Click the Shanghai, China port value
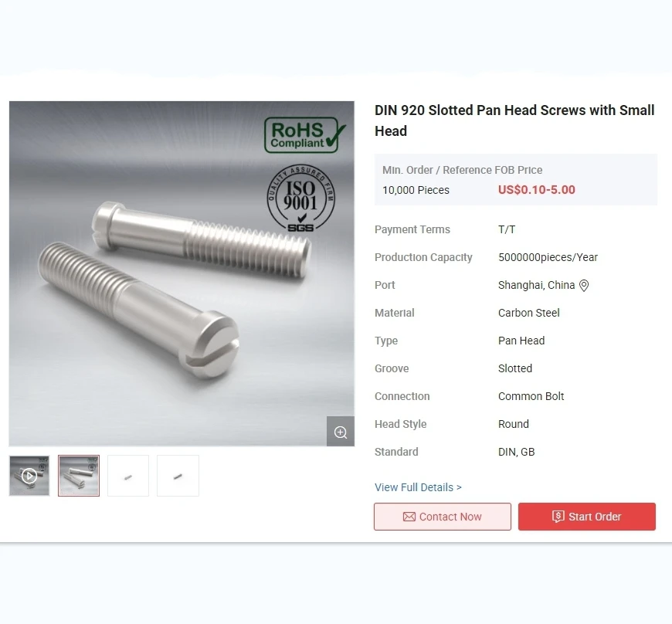Viewport: 672px width, 624px height. pos(536,285)
